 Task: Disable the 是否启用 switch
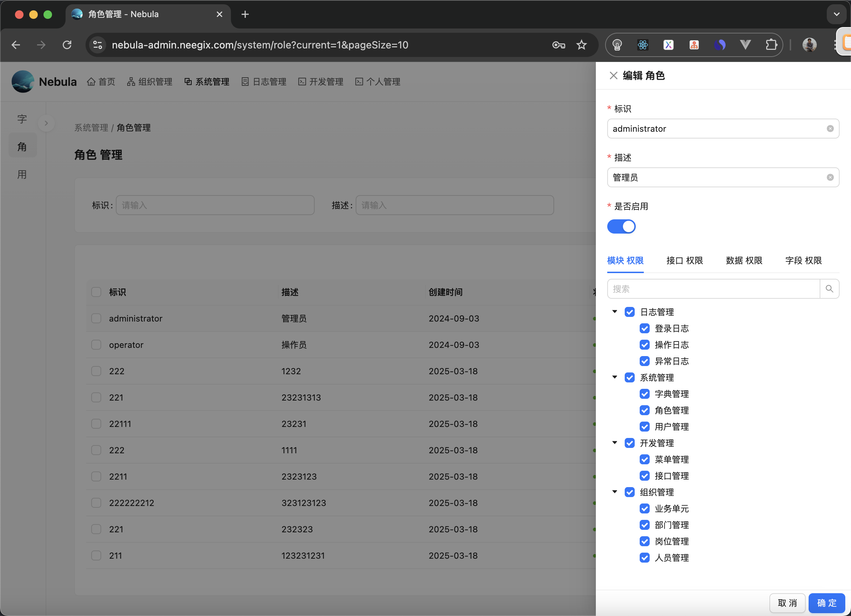click(621, 226)
